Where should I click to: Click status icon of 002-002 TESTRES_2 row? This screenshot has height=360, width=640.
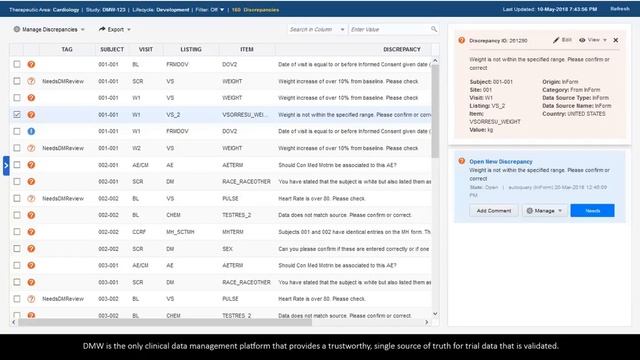coord(31,215)
